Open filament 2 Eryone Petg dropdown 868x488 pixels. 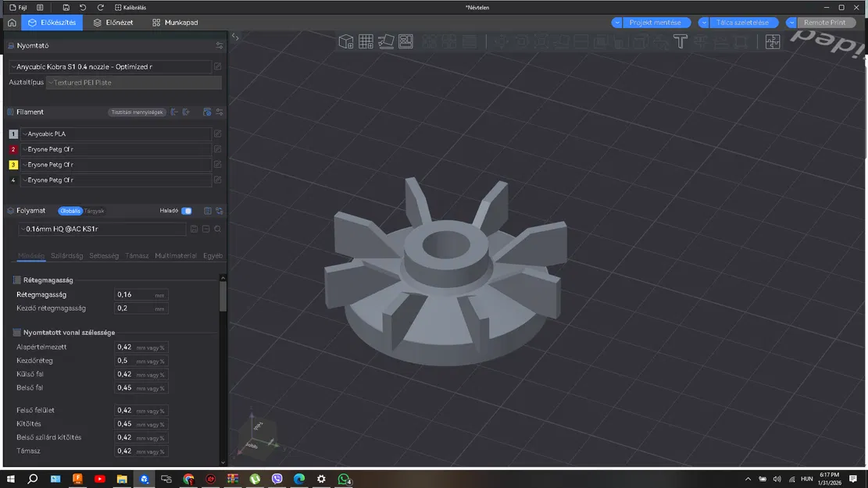pyautogui.click(x=116, y=149)
